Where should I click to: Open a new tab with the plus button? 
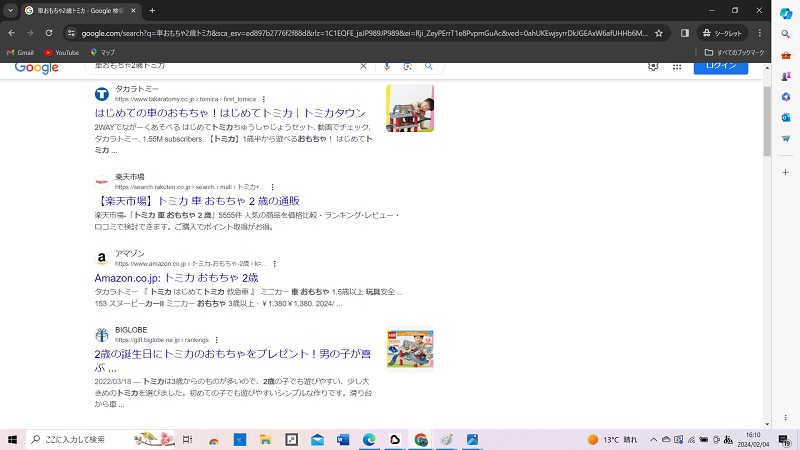[x=152, y=11]
